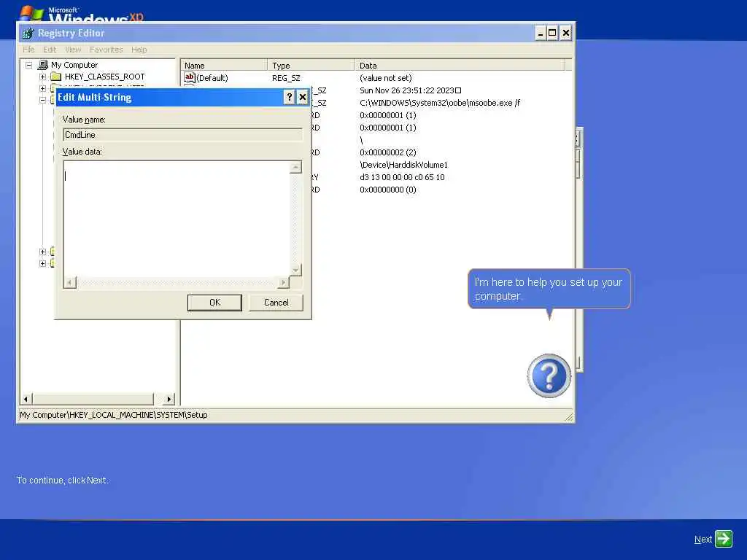Click the Data column header
Viewport: 747px width, 560px height.
click(x=460, y=65)
